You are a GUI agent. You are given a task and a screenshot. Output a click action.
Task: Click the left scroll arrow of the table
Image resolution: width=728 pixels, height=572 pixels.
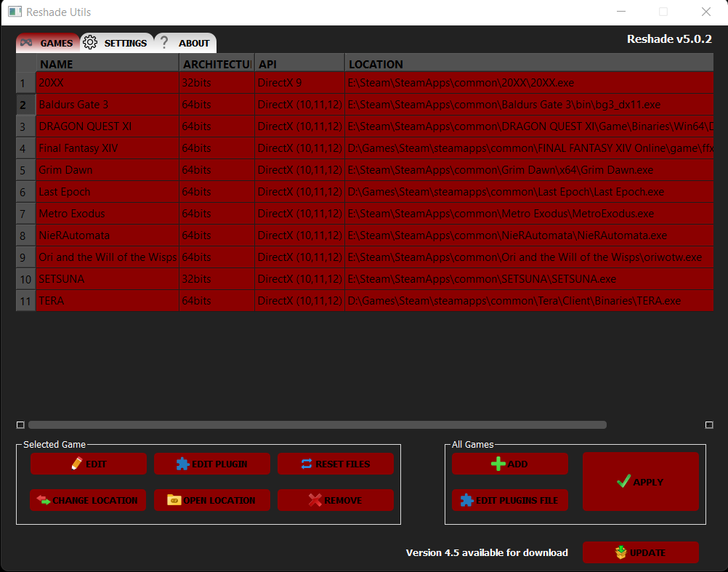coord(20,424)
